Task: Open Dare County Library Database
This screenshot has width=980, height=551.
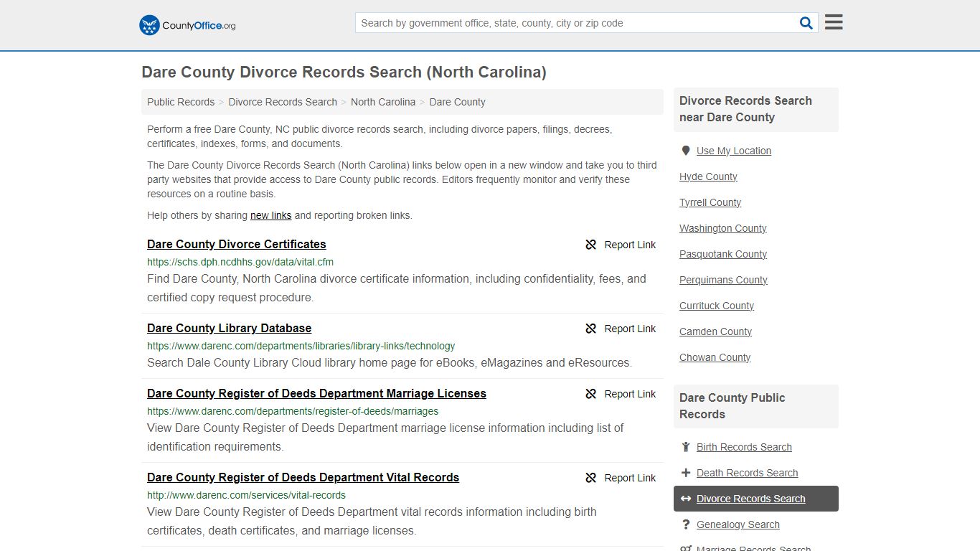Action: coord(230,328)
